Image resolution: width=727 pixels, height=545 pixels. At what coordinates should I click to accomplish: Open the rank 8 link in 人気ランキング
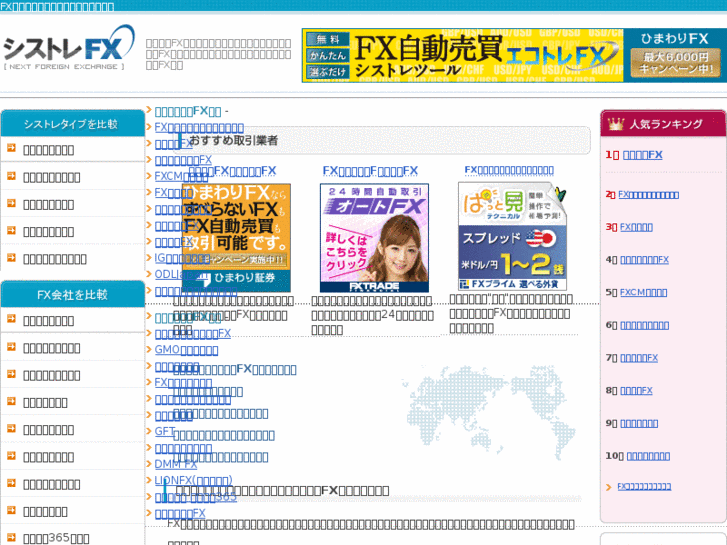pyautogui.click(x=636, y=391)
